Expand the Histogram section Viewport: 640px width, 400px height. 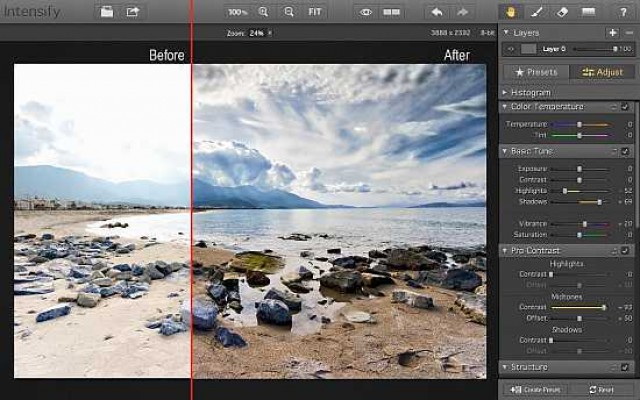[506, 92]
